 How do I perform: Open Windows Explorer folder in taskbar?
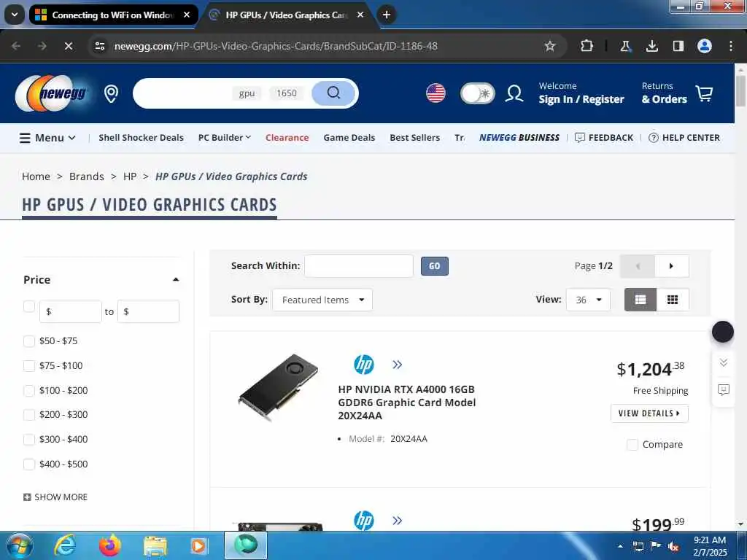point(155,546)
